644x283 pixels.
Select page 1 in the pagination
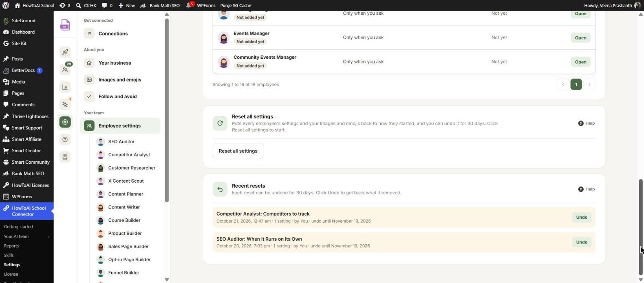tap(576, 84)
